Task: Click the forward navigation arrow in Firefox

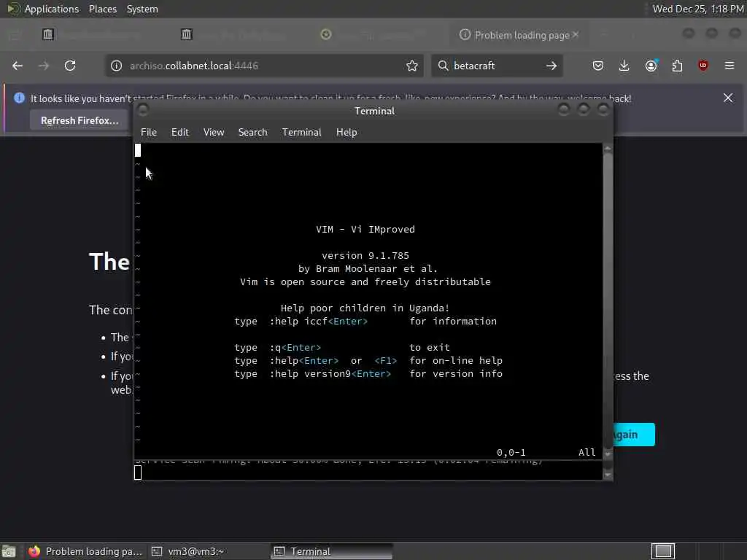Action: (x=44, y=66)
